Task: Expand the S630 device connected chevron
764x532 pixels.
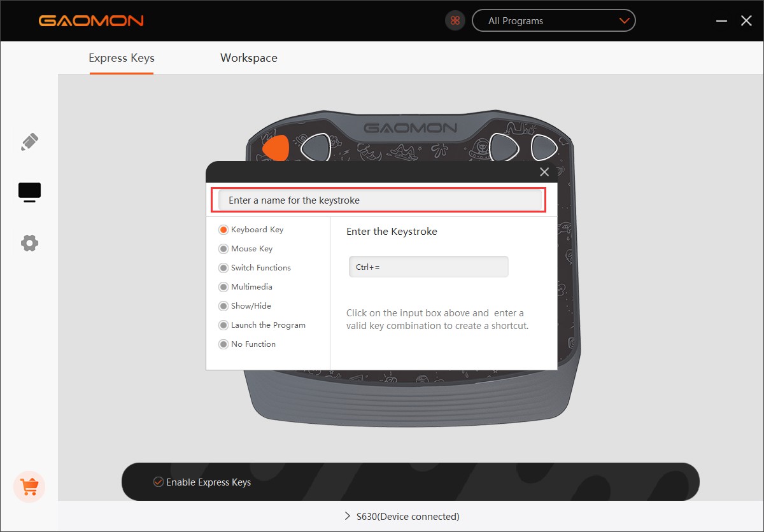Action: 348,516
